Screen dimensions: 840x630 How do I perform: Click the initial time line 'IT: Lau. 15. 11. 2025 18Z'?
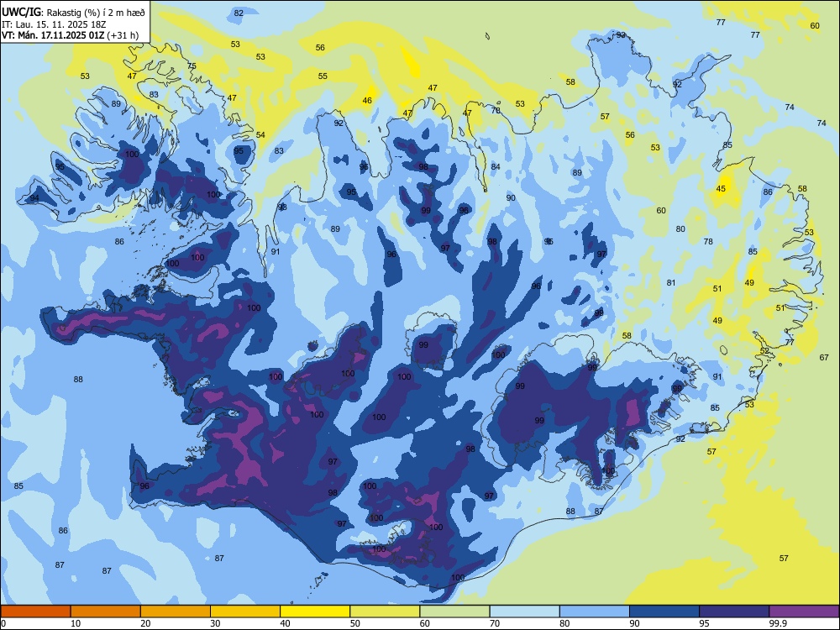[x=54, y=24]
